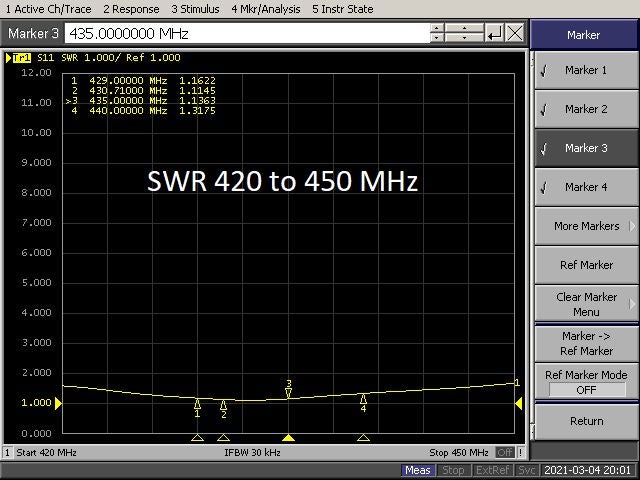Viewport: 640px width, 480px height.
Task: Toggle Marker 1 softkey
Action: [x=585, y=70]
